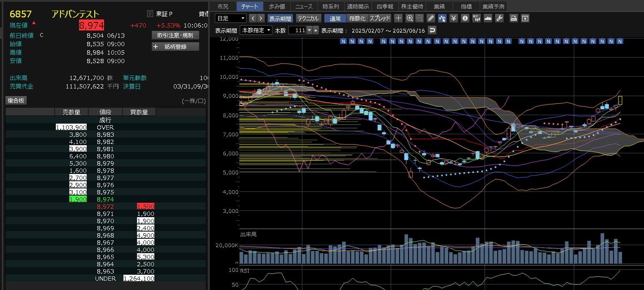
Task: Increase bar count with up arrow
Action: pyautogui.click(x=315, y=30)
